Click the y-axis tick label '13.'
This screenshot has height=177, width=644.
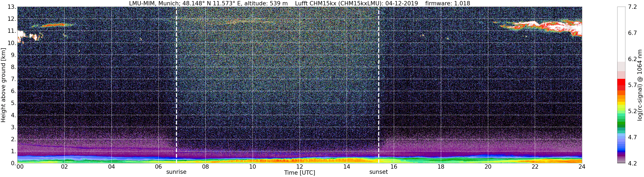coord(12,7)
